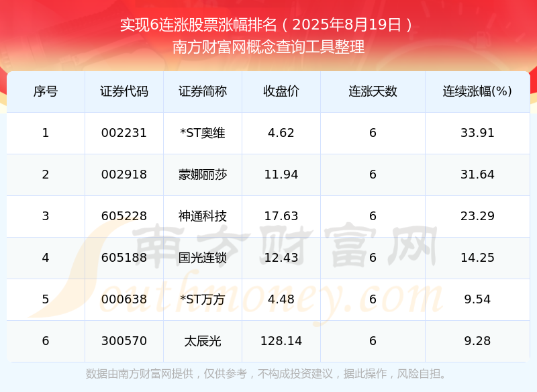Viewport: 537px width, 392px height.
Task: Click the gain value 14.25
Action: point(477,258)
